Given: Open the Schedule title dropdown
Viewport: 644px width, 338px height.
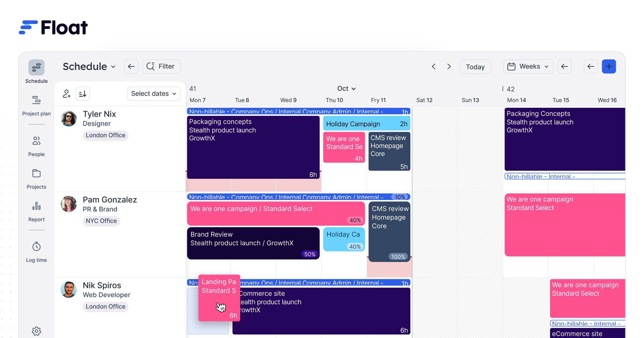Looking at the screenshot, I should (89, 67).
